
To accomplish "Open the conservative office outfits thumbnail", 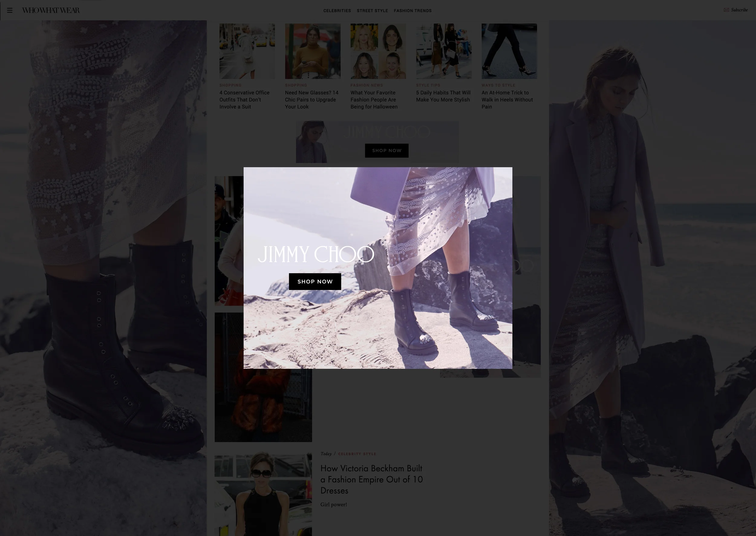I will tap(247, 51).
